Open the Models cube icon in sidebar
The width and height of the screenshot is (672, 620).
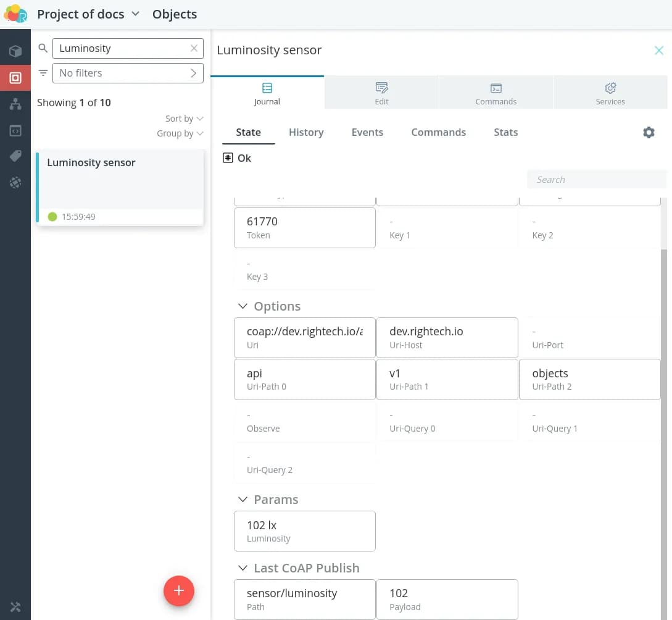click(x=15, y=51)
